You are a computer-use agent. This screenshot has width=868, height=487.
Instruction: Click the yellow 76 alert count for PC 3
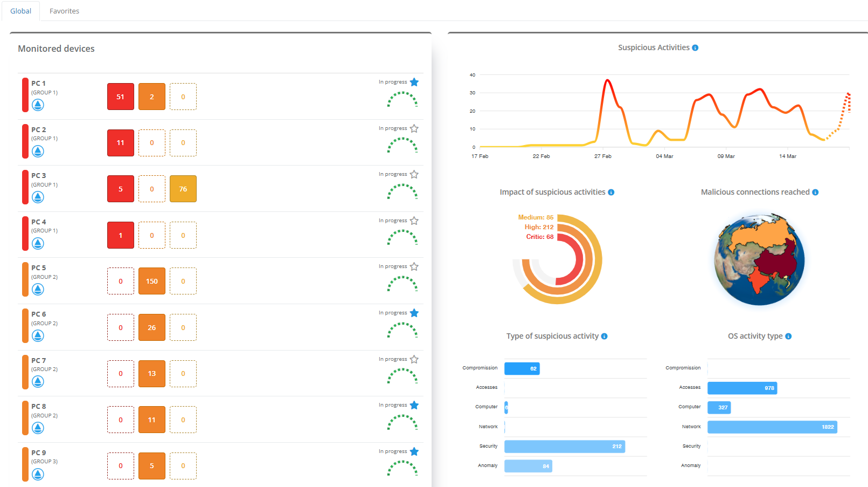point(183,189)
